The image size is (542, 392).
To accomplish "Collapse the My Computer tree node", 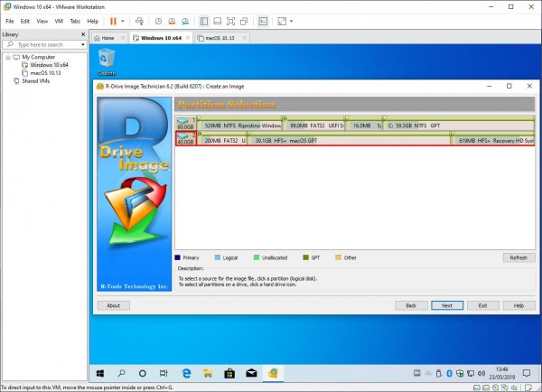I will [8, 58].
